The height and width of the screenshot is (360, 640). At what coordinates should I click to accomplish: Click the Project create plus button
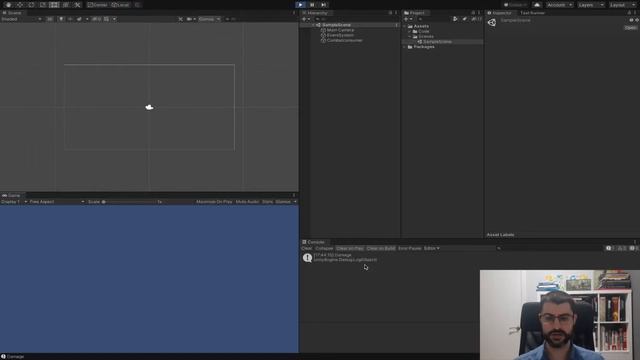click(406, 19)
